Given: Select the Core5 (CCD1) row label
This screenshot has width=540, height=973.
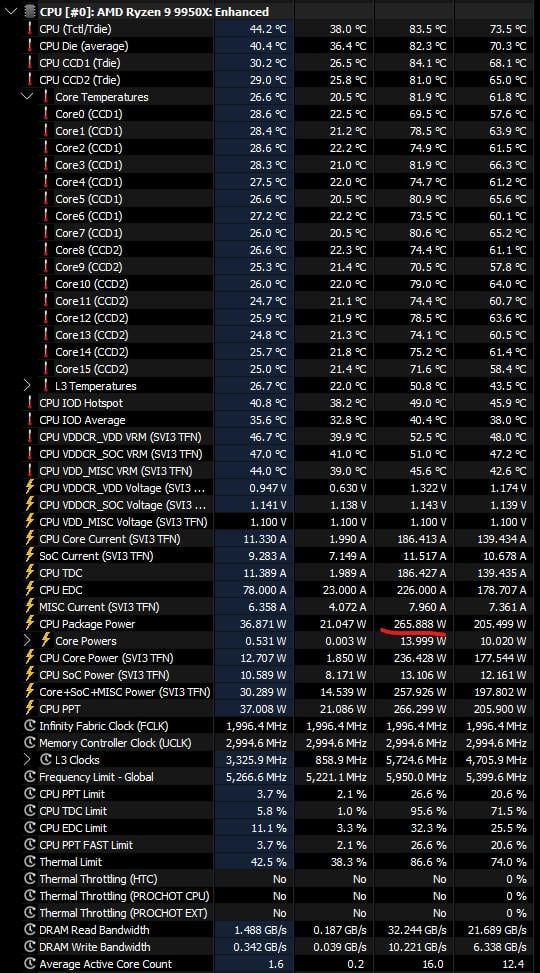Looking at the screenshot, I should click(89, 199).
